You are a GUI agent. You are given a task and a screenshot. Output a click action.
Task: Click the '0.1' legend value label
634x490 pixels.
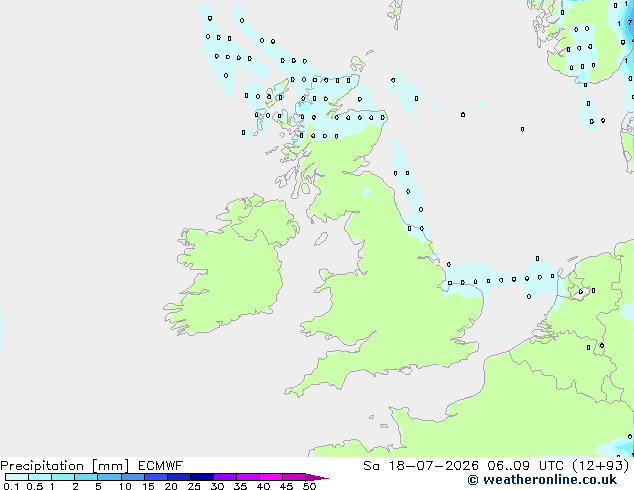pos(11,486)
